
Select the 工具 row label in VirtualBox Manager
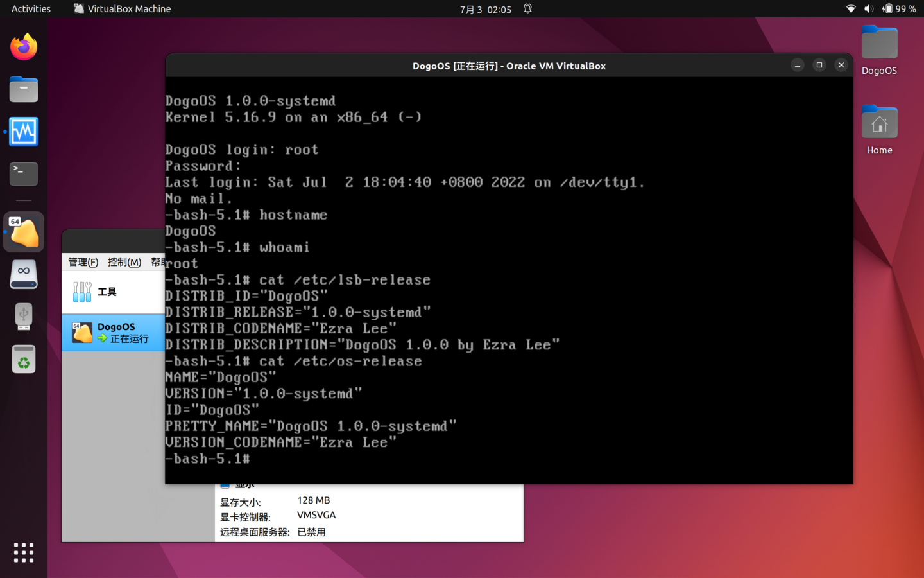(x=107, y=292)
